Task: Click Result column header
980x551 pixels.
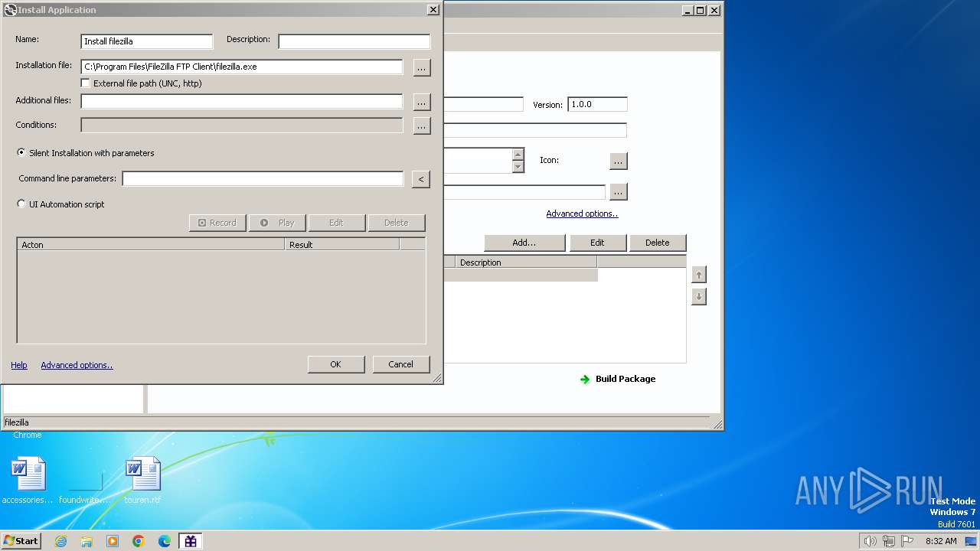Action: 342,245
